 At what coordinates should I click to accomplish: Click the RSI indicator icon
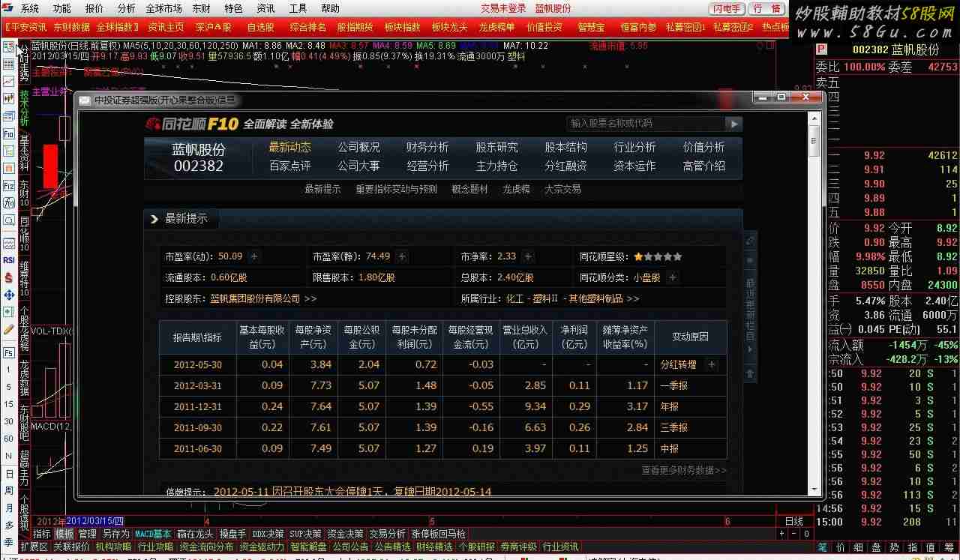(x=9, y=260)
